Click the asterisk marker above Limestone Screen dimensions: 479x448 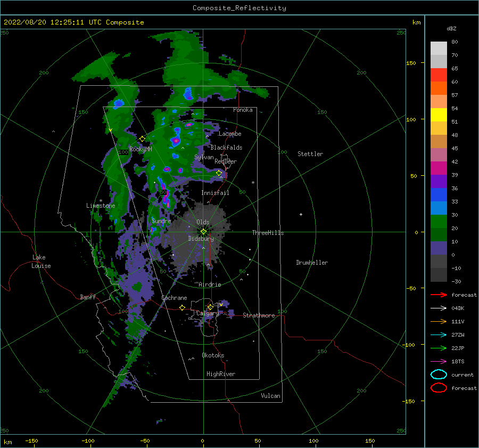point(101,201)
